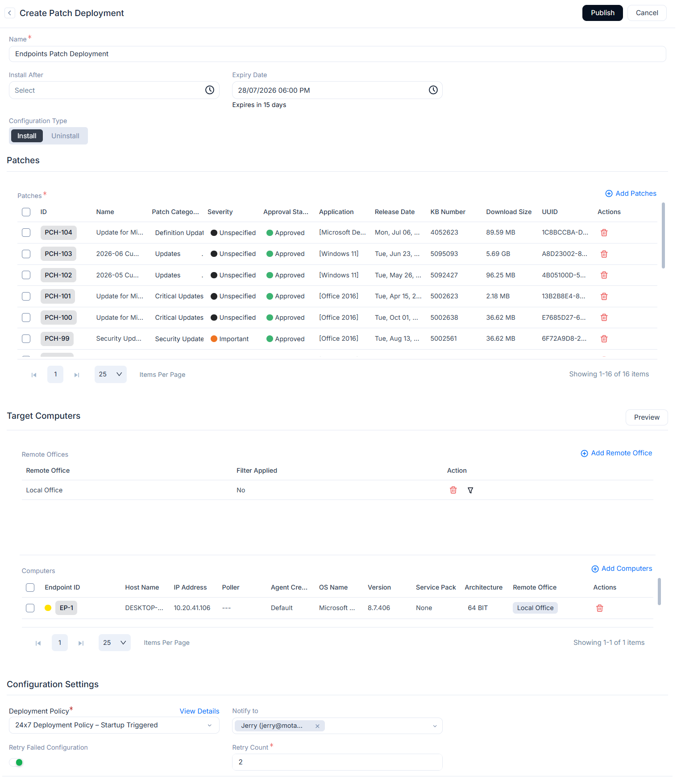Screen dimensions: 681x784
Task: Open View Details for deployment policy
Action: pos(199,711)
